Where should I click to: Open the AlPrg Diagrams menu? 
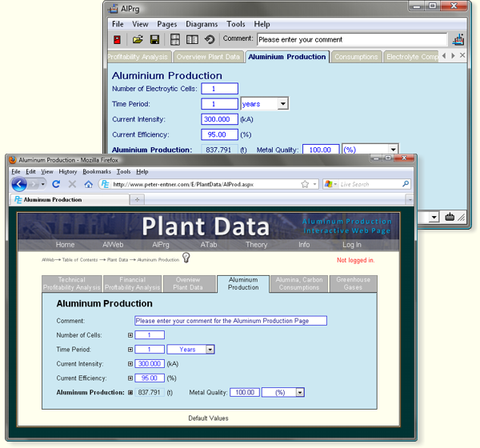point(202,24)
